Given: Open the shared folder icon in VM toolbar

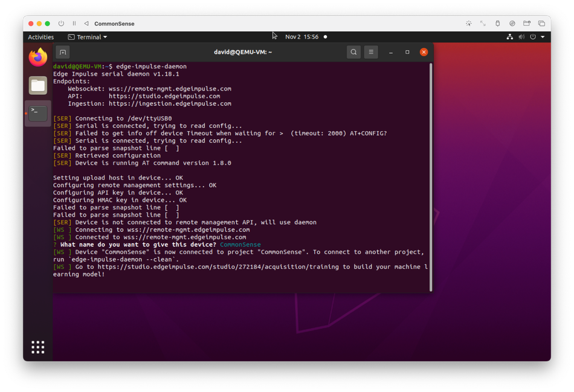Looking at the screenshot, I should click(x=527, y=24).
